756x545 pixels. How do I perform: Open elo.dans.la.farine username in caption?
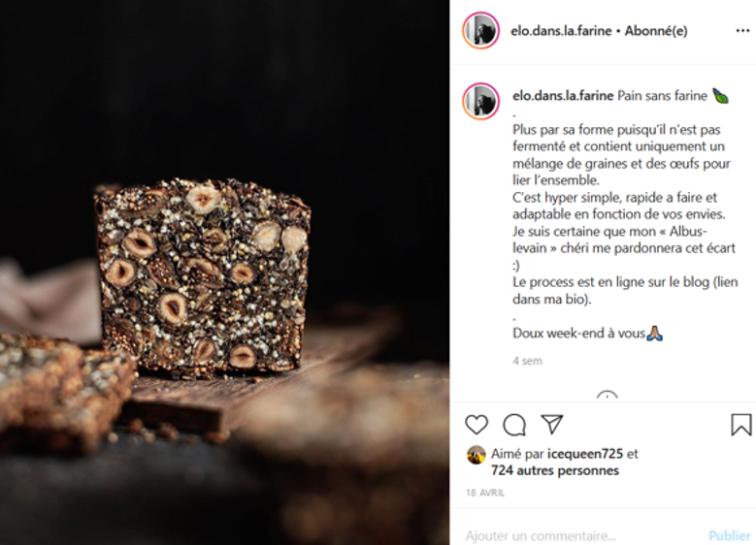point(563,95)
